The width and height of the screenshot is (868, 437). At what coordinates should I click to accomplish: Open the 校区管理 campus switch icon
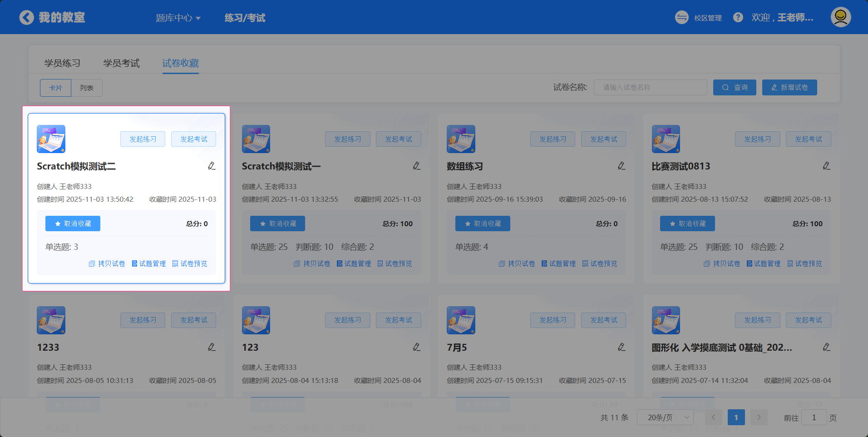coord(681,18)
